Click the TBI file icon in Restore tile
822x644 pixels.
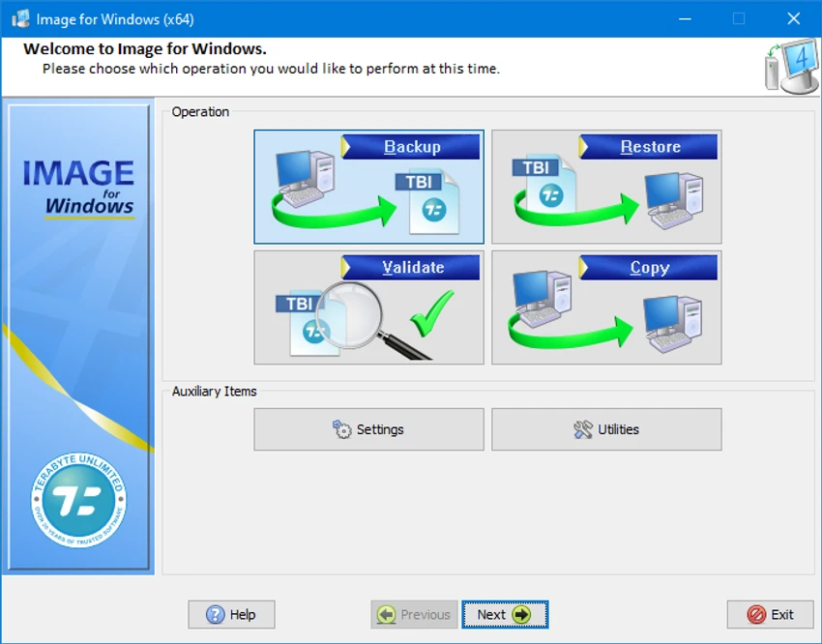(544, 184)
